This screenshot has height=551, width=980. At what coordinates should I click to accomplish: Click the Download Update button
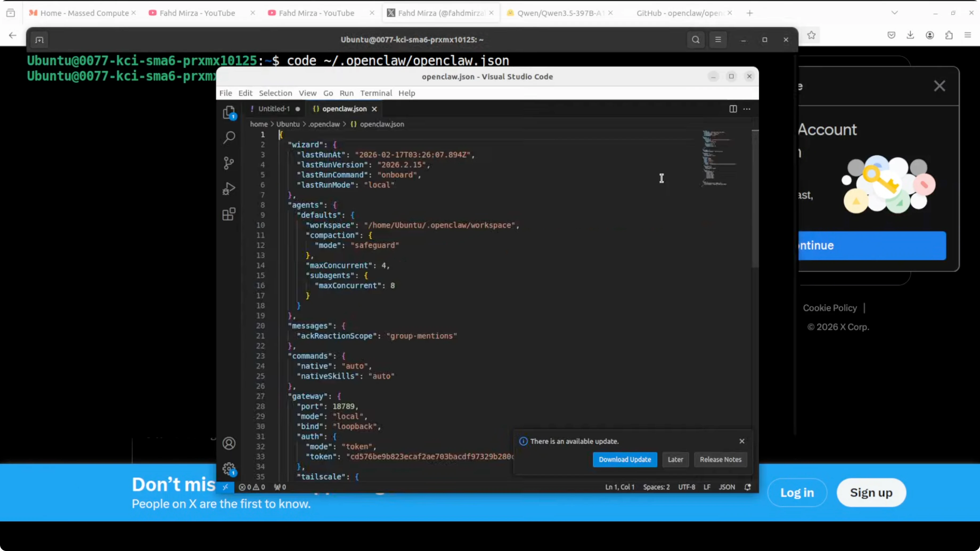(x=625, y=459)
